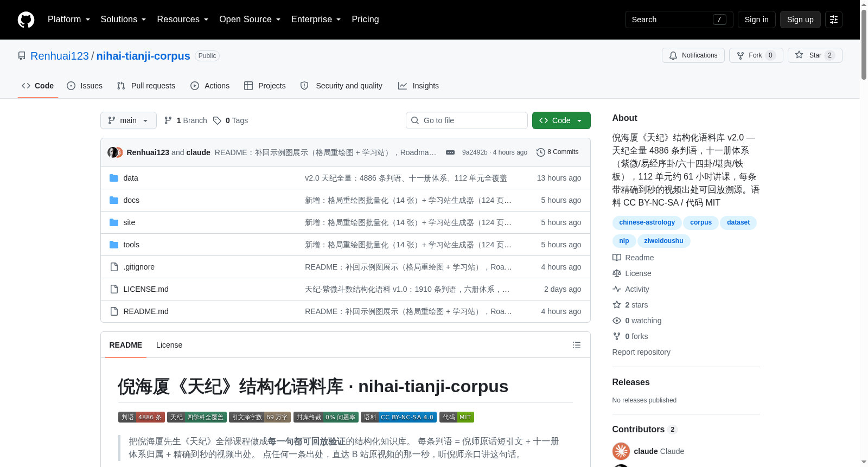Select the License tab in README panel
868x467 pixels.
click(169, 345)
